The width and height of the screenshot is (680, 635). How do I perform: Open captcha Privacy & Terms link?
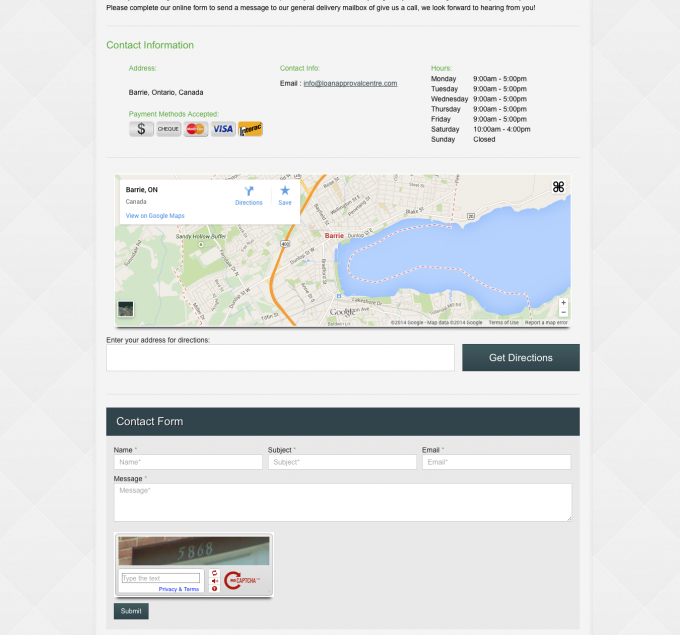tap(179, 589)
